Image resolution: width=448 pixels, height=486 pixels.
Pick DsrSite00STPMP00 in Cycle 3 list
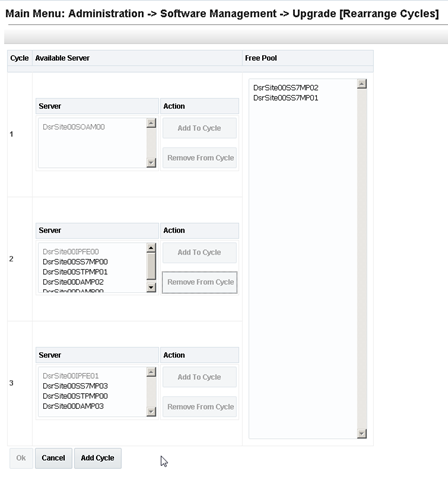75,396
